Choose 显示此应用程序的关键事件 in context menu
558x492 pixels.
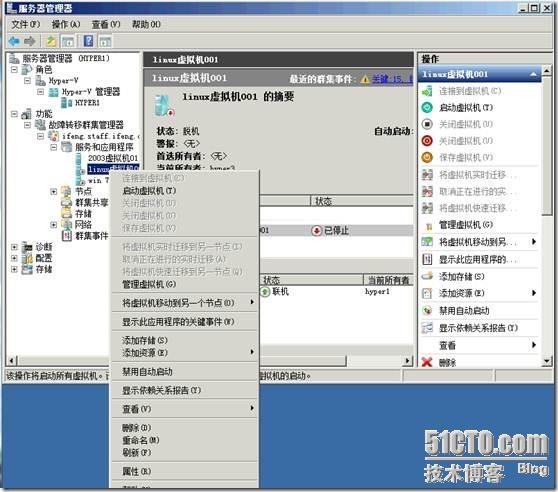tap(185, 322)
